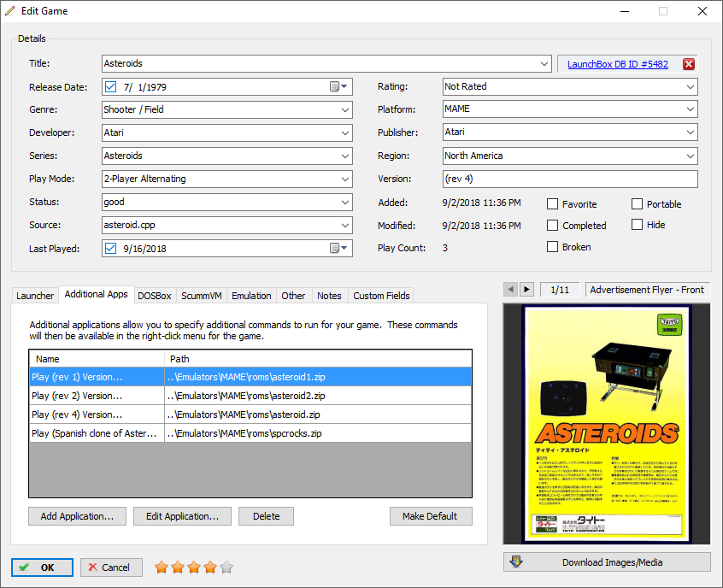The image size is (723, 588).
Task: Switch to the Other tab
Action: click(x=293, y=296)
